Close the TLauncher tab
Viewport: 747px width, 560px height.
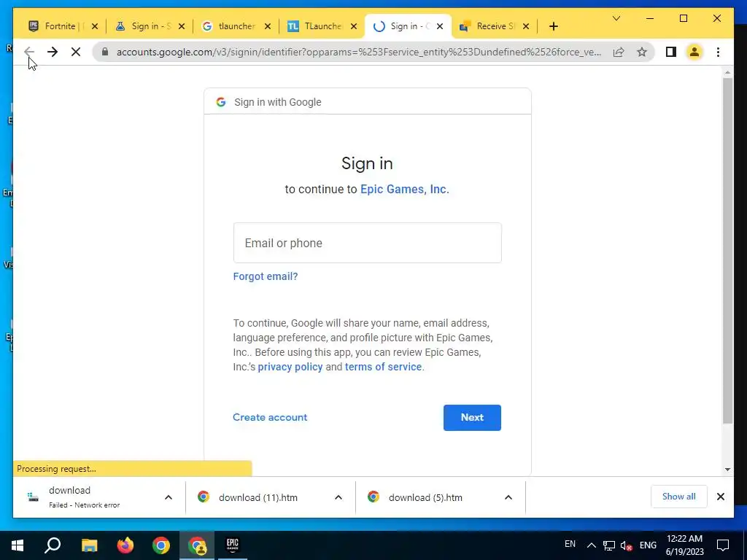coord(354,26)
